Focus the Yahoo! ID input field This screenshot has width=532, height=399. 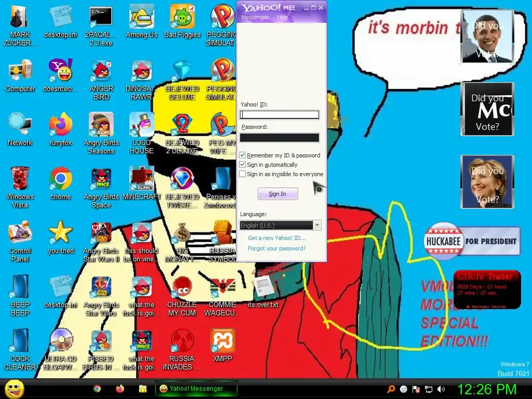pos(280,115)
